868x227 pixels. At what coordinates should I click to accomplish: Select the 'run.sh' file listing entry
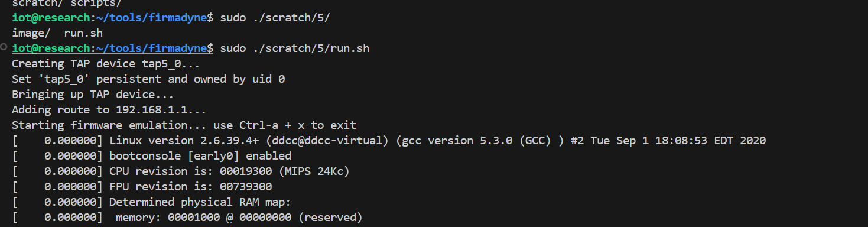83,33
